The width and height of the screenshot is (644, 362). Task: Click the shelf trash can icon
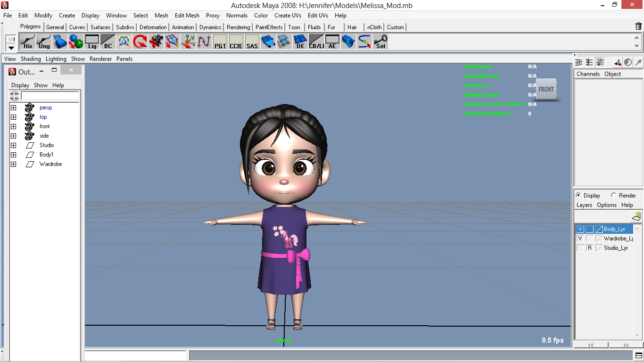pyautogui.click(x=638, y=26)
